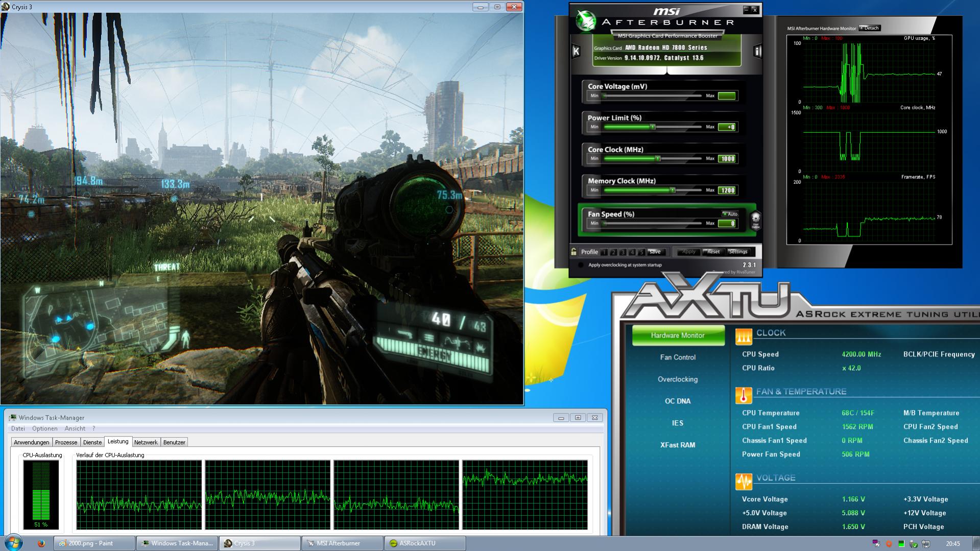This screenshot has height=551, width=980.
Task: Select Afterburner profile slot 2
Action: tap(613, 252)
